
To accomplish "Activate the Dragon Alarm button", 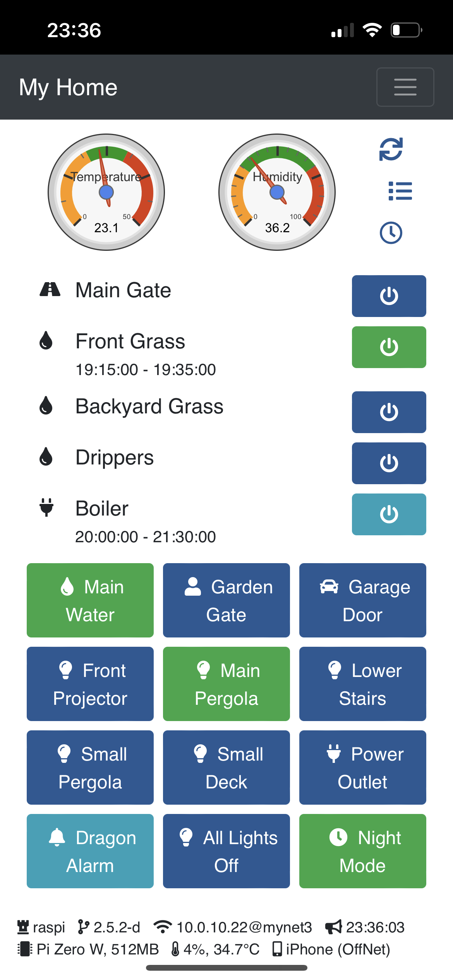I will click(x=90, y=851).
